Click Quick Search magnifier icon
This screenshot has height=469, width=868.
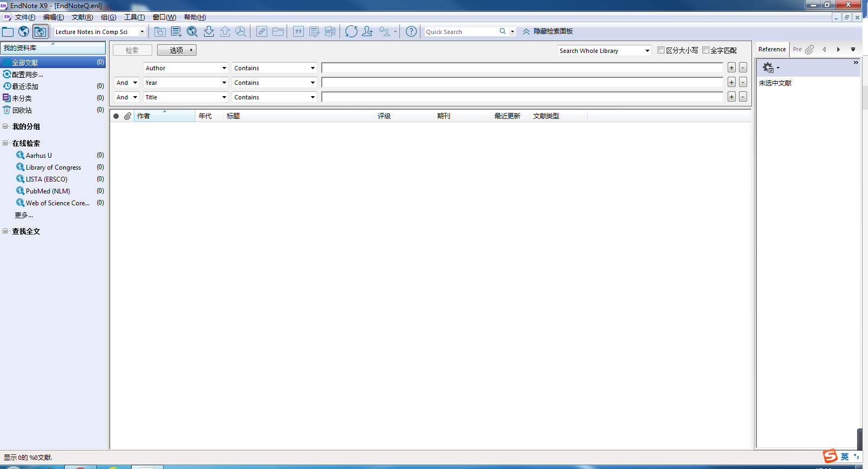click(503, 31)
